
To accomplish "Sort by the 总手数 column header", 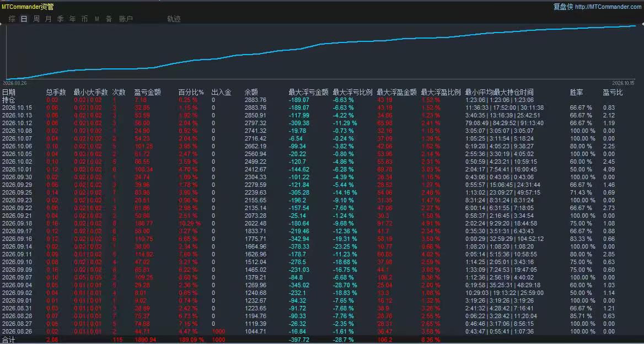I will pos(56,93).
